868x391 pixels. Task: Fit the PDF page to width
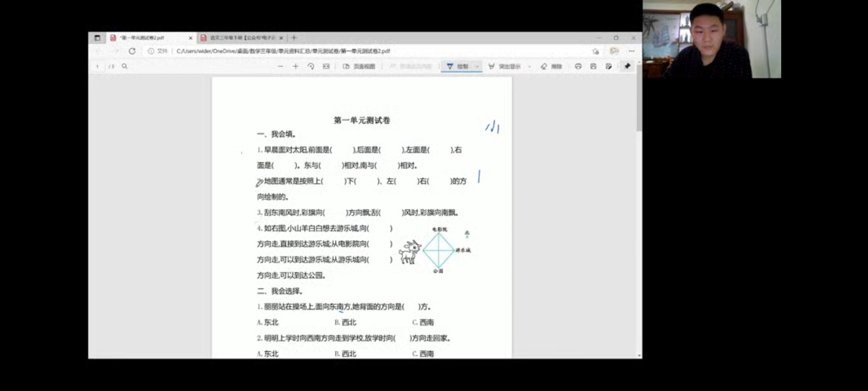326,66
